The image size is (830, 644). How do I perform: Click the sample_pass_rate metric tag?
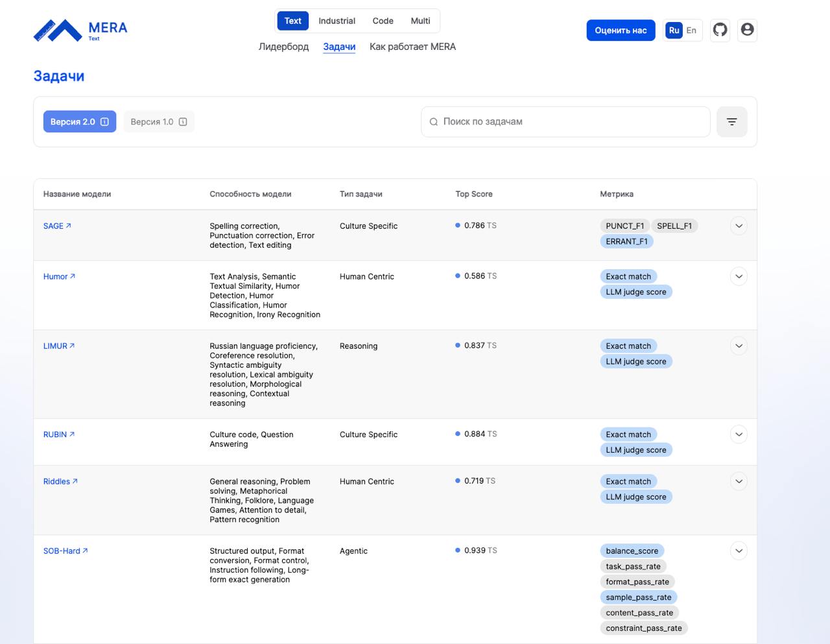[639, 597]
